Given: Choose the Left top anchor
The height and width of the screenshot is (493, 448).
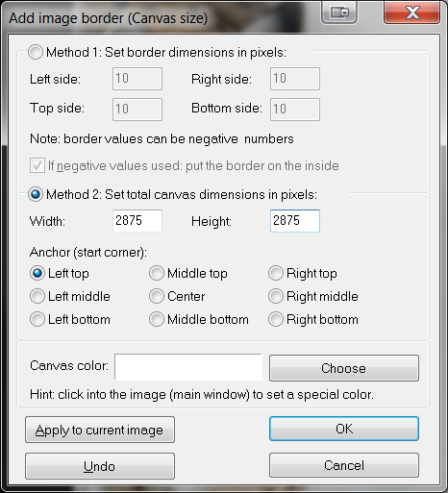Looking at the screenshot, I should pyautogui.click(x=37, y=273).
